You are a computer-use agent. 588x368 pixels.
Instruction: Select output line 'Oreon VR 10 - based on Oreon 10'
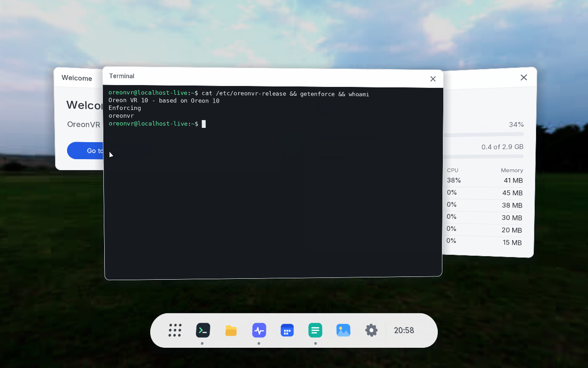164,101
